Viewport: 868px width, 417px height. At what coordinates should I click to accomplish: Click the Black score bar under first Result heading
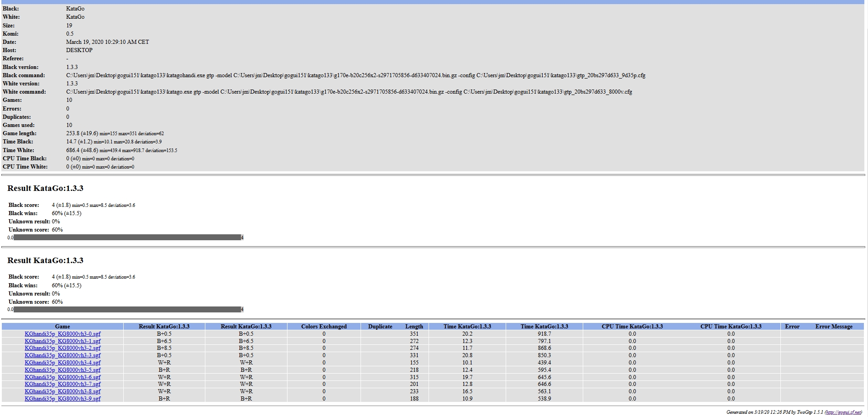click(x=127, y=238)
